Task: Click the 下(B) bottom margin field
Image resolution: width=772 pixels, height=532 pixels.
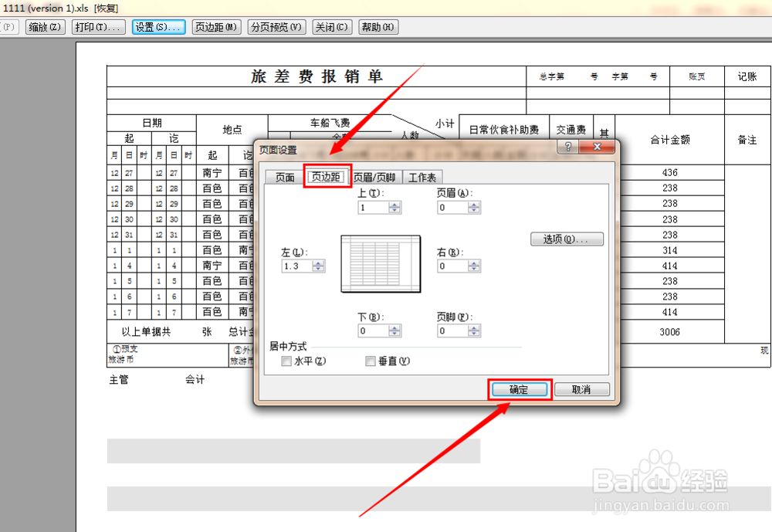Action: [373, 330]
